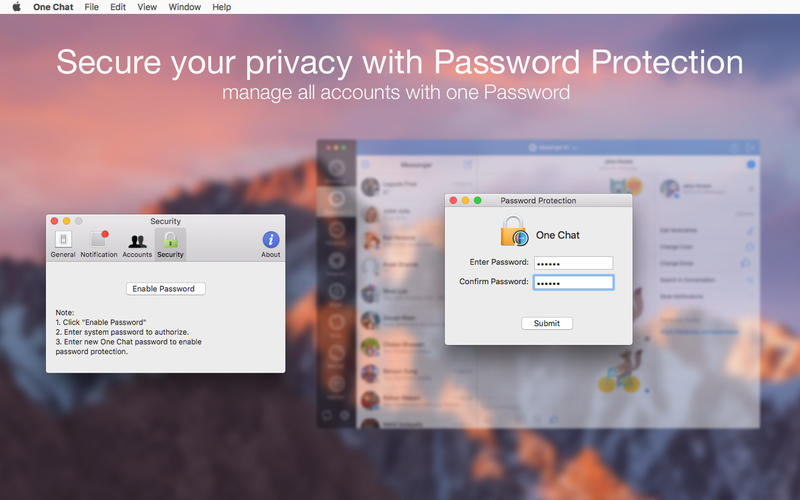The image size is (800, 500).
Task: Open the Help menu
Action: [221, 7]
